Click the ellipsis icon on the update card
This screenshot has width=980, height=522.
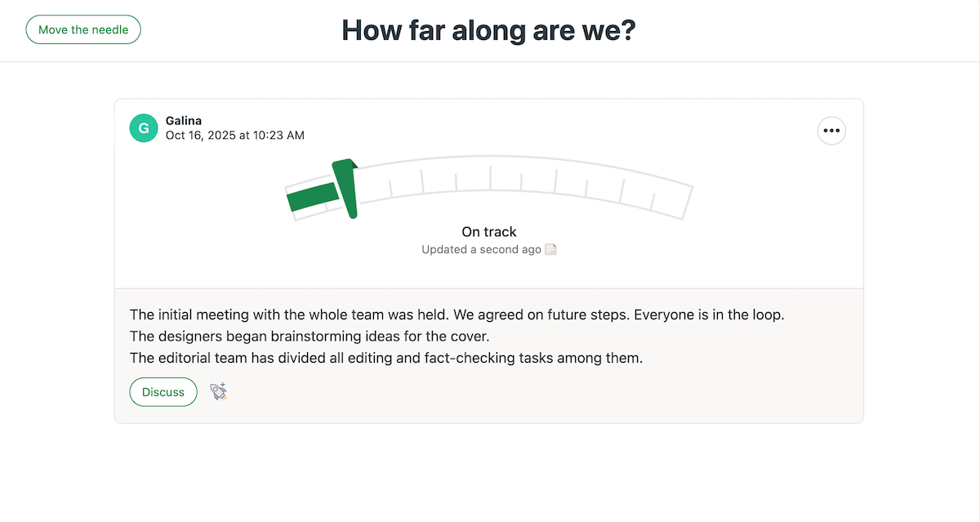pyautogui.click(x=831, y=131)
